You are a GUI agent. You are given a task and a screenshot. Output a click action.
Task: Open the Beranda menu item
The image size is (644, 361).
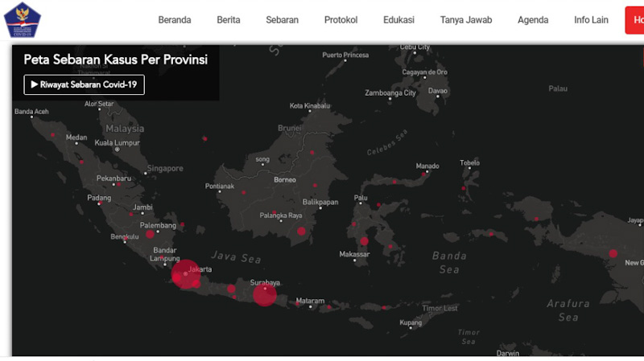pyautogui.click(x=175, y=20)
